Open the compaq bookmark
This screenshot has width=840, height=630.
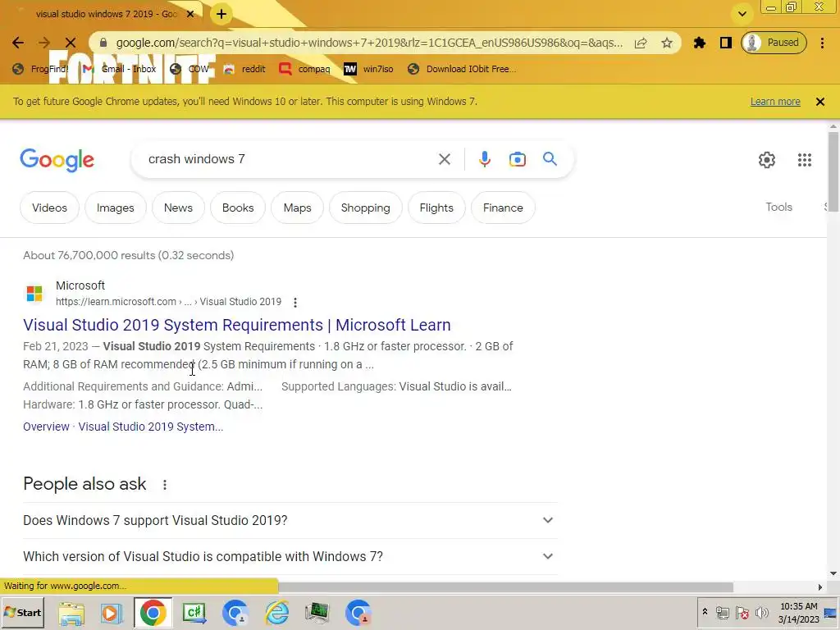tap(305, 69)
